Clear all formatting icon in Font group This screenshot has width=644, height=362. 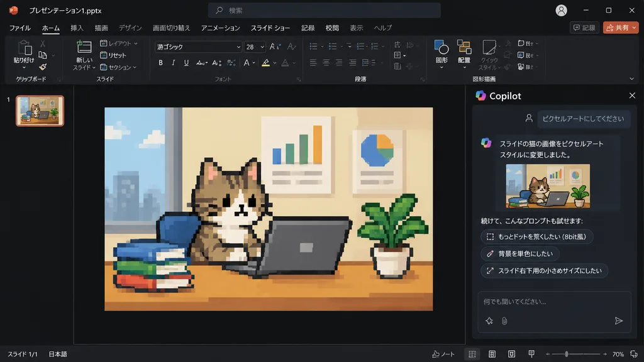[292, 47]
